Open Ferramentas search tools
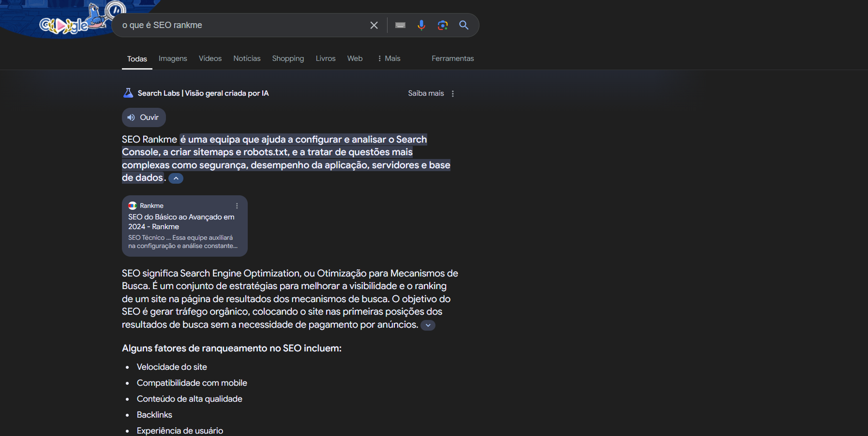 (453, 58)
